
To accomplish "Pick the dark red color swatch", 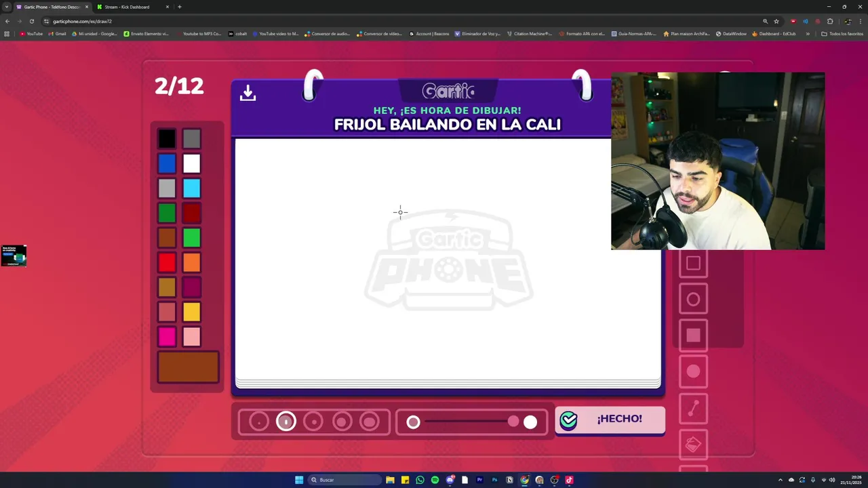I will (x=192, y=213).
